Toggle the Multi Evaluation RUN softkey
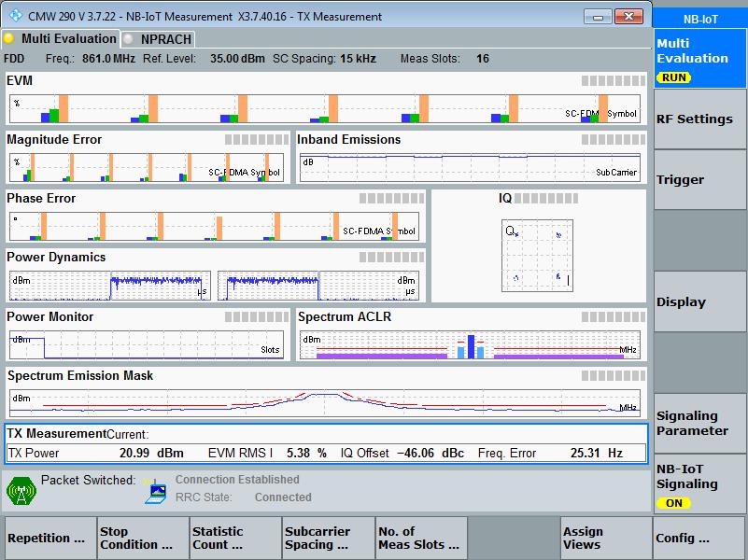This screenshot has width=748, height=560. [700, 59]
